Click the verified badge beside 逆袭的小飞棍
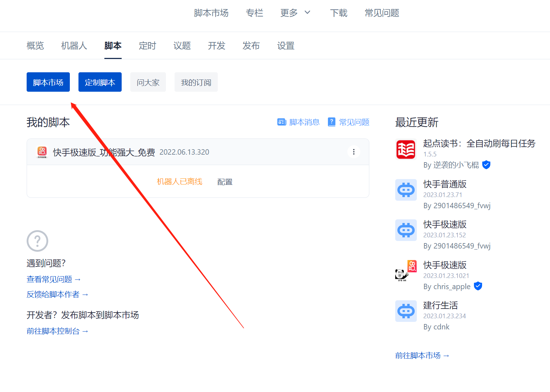 tap(486, 165)
